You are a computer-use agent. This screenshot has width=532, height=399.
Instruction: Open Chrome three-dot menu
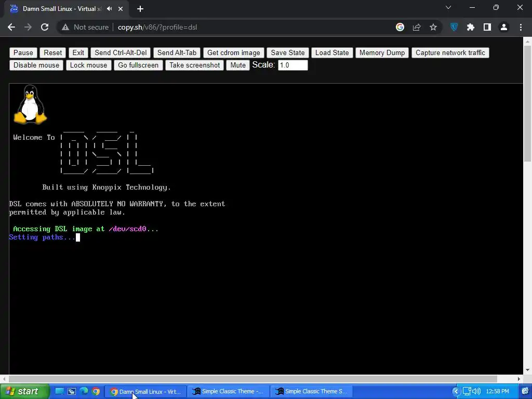click(521, 27)
